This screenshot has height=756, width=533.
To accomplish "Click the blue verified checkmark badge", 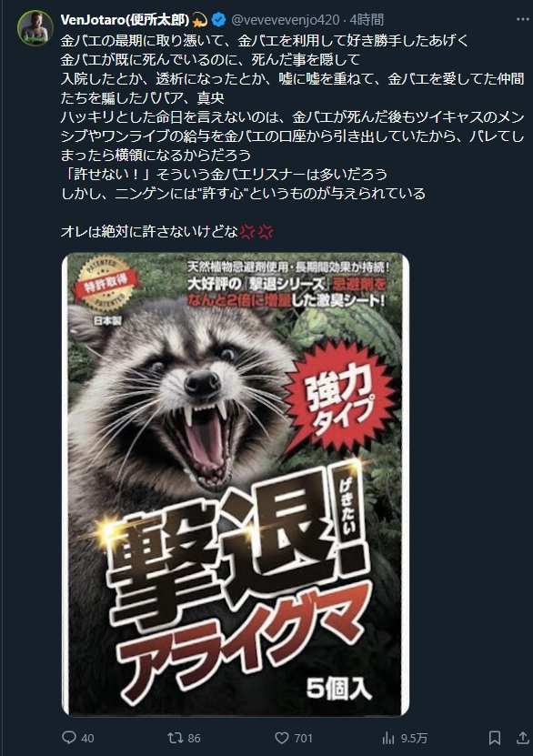I will (219, 20).
